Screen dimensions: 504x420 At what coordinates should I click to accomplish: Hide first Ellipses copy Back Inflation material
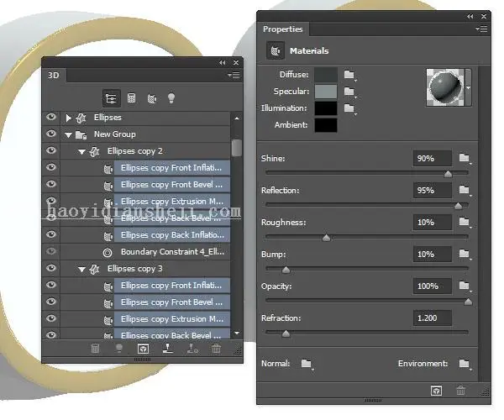click(x=51, y=234)
